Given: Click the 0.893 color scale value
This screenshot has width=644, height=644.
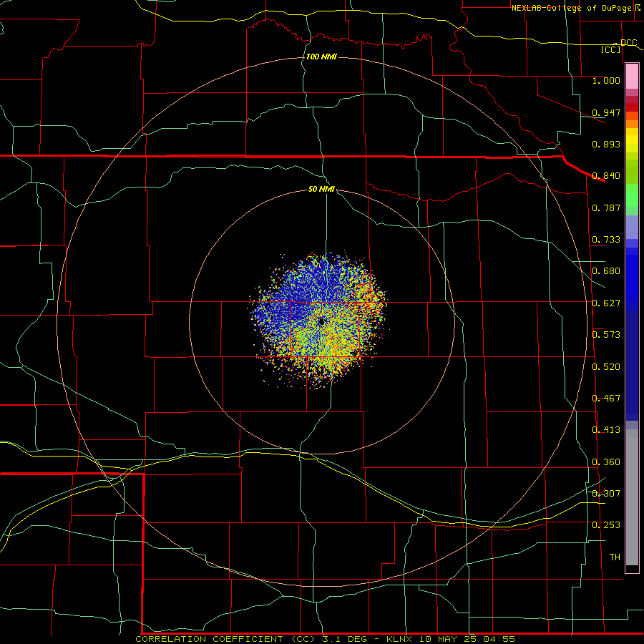Looking at the screenshot, I should pos(606,144).
